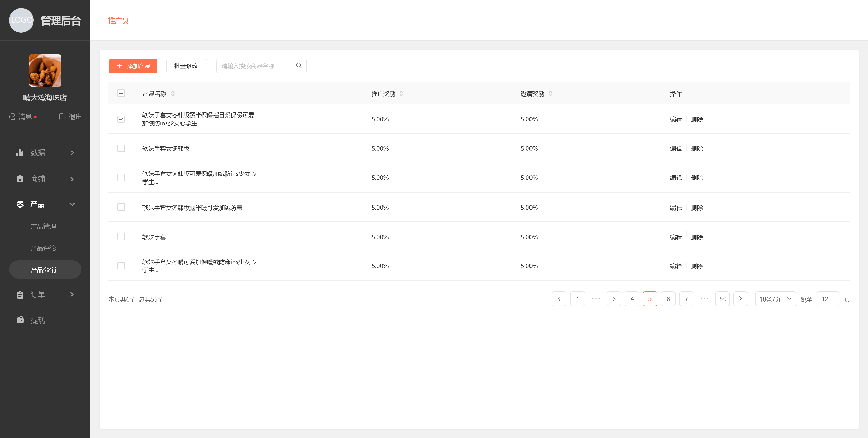Screen dimensions: 868x438
Task: Click the 退出 logout icon
Action: [x=62, y=117]
